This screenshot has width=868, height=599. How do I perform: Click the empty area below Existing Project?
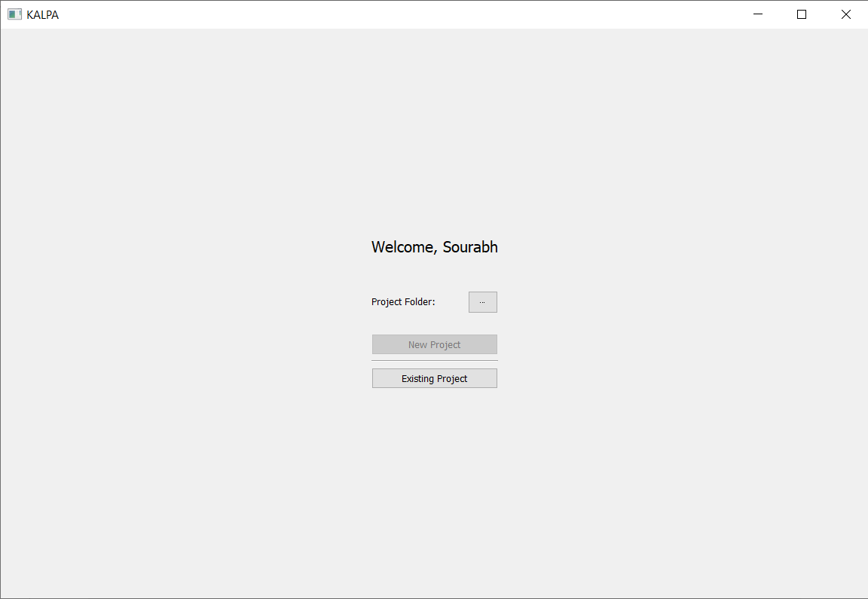pyautogui.click(x=434, y=452)
